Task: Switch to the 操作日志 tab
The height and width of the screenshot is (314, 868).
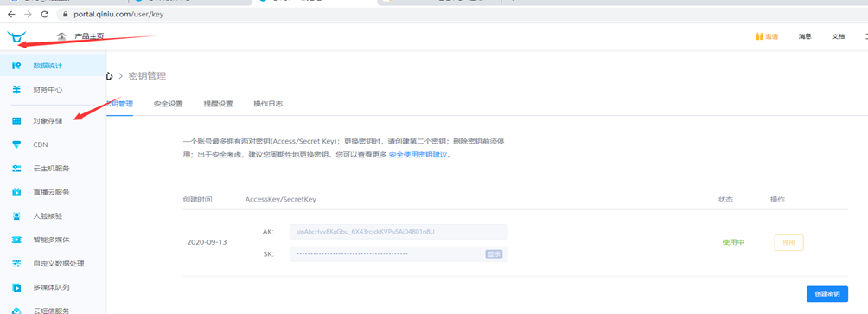Action: coord(268,104)
